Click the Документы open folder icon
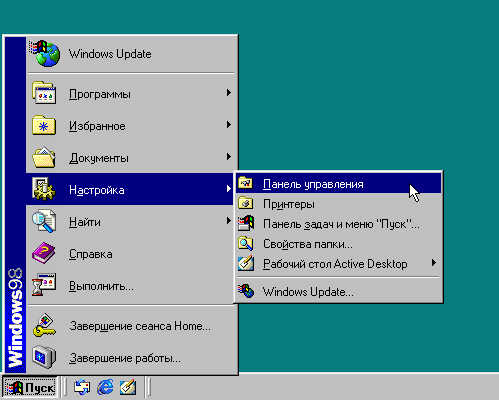Image resolution: width=499 pixels, height=400 pixels. click(x=44, y=157)
